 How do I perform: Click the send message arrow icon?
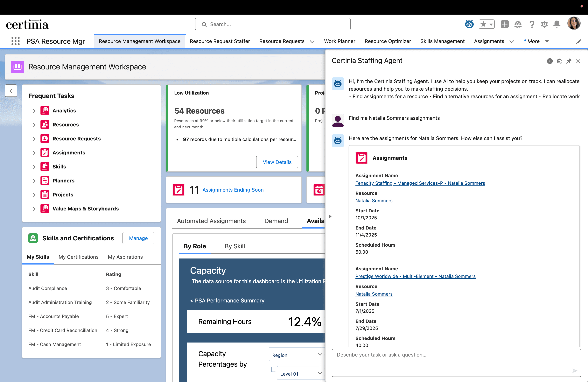pyautogui.click(x=575, y=370)
